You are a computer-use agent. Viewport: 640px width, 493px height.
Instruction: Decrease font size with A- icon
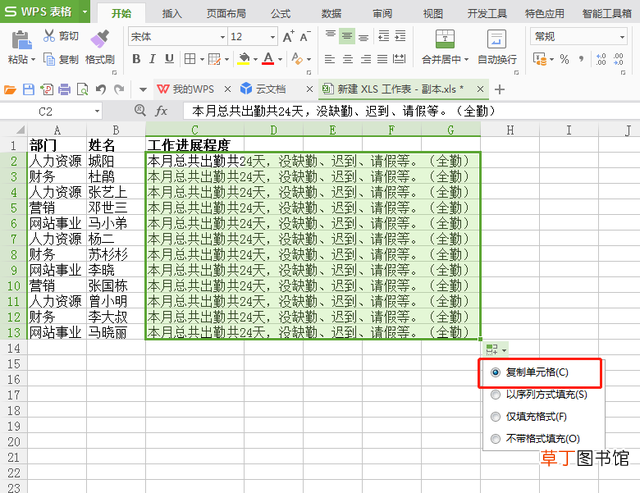tap(305, 37)
